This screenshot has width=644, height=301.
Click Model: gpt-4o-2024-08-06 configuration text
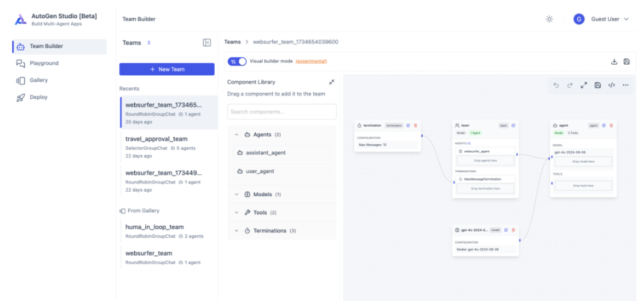(x=477, y=249)
